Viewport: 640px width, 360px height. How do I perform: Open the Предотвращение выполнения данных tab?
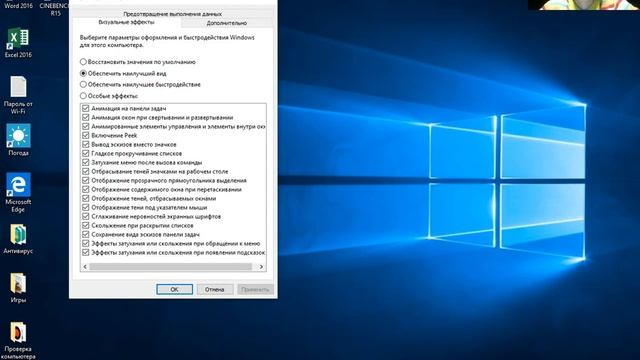pyautogui.click(x=173, y=14)
